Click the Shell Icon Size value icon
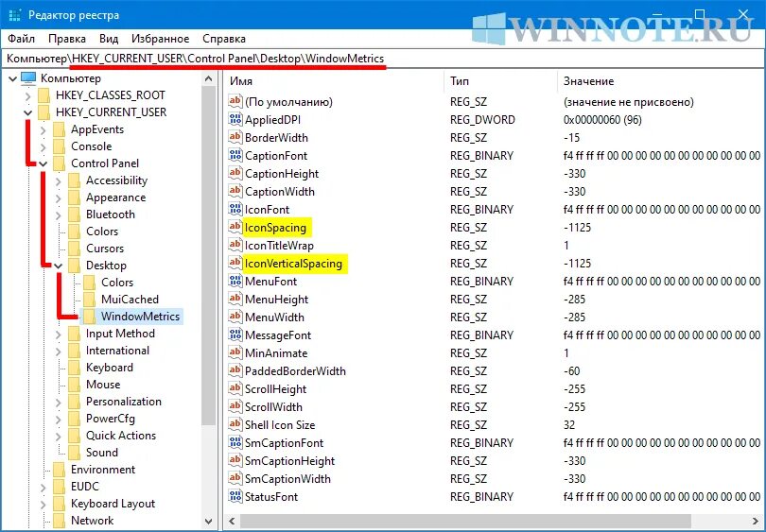 tap(235, 425)
